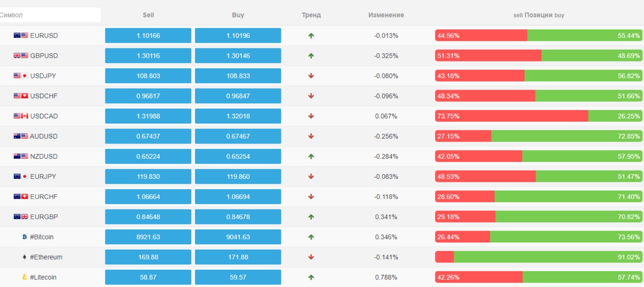Click the up trend arrow for Litecoin
Viewport: 644px width, 287px height.
pos(311,277)
